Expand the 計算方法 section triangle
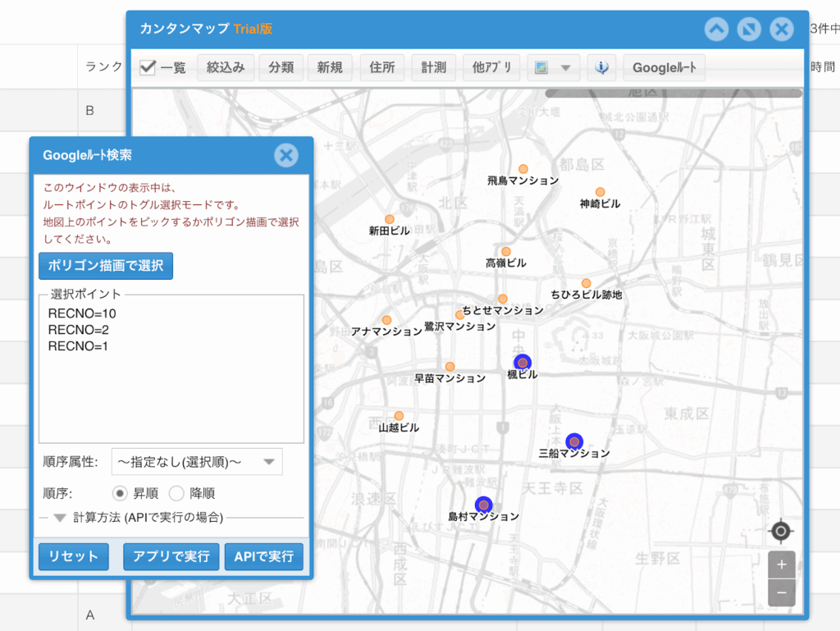 pyautogui.click(x=60, y=518)
